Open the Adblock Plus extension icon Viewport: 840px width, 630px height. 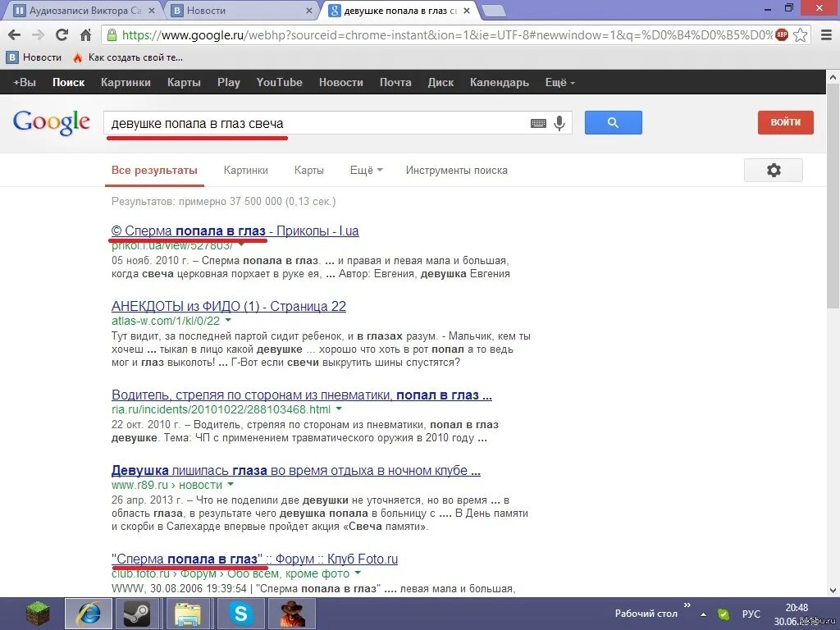782,35
